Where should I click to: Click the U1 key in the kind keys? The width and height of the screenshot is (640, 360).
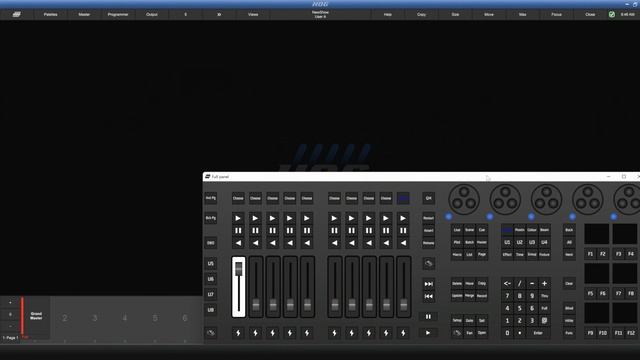507,242
